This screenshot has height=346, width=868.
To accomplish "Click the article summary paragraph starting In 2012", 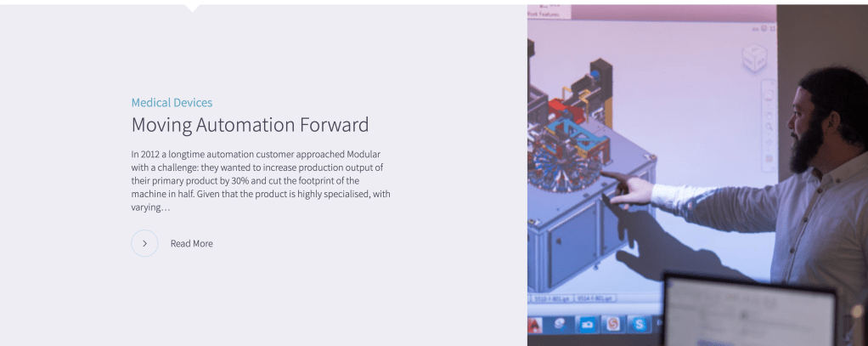I will coord(260,180).
